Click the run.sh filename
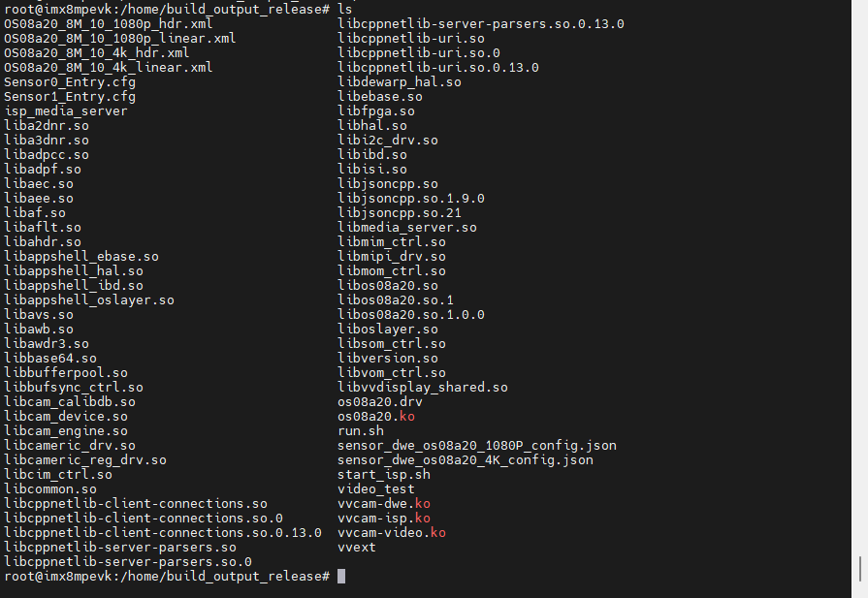The height and width of the screenshot is (598, 868). tap(361, 431)
